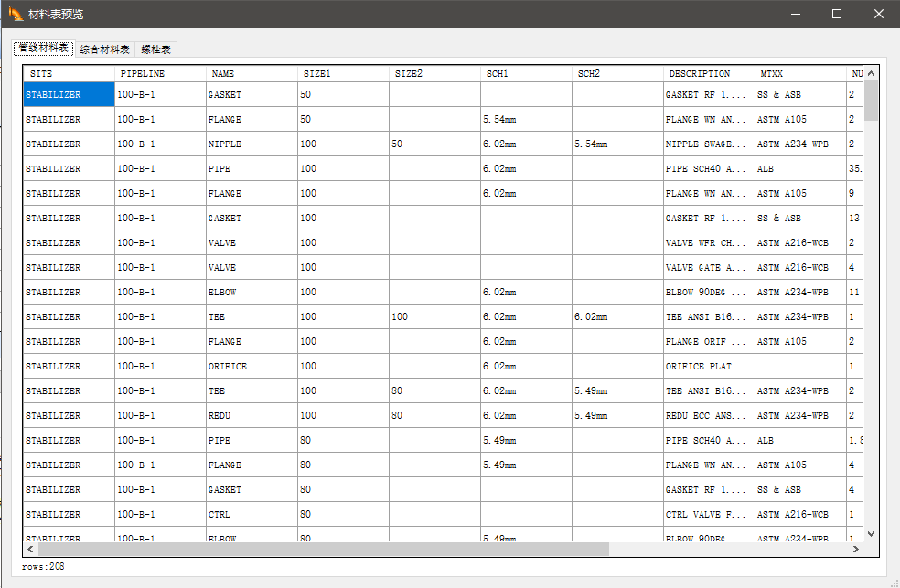Click the DESCRIPTION column header

click(700, 73)
